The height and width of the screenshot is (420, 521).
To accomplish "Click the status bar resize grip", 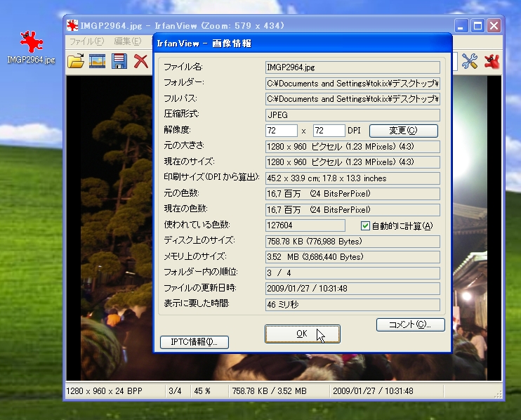I will pyautogui.click(x=498, y=394).
